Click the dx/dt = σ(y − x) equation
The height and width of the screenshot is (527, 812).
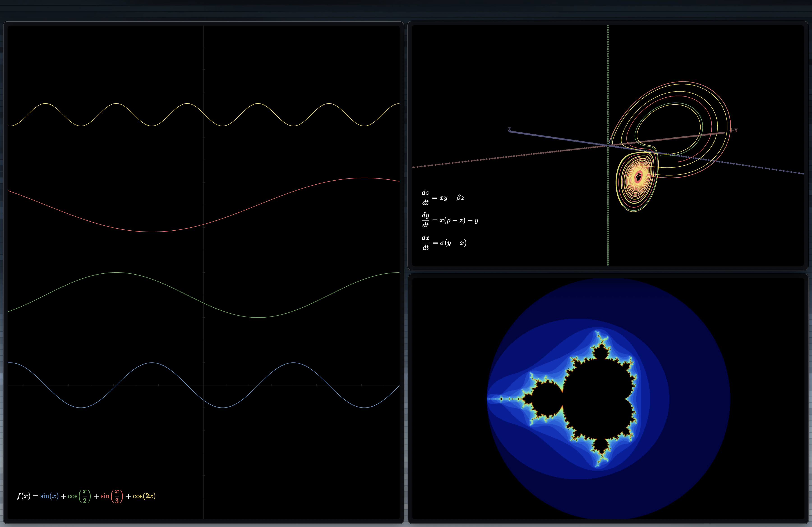pyautogui.click(x=444, y=243)
